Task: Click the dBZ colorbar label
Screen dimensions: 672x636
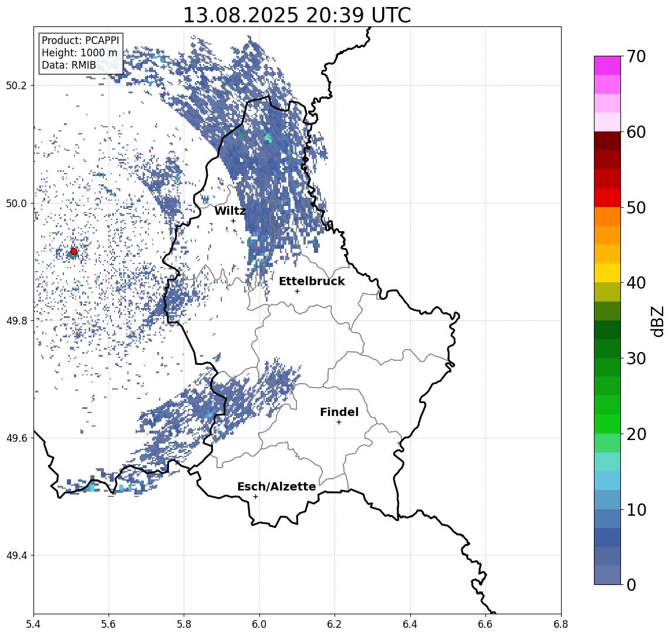Action: [658, 322]
